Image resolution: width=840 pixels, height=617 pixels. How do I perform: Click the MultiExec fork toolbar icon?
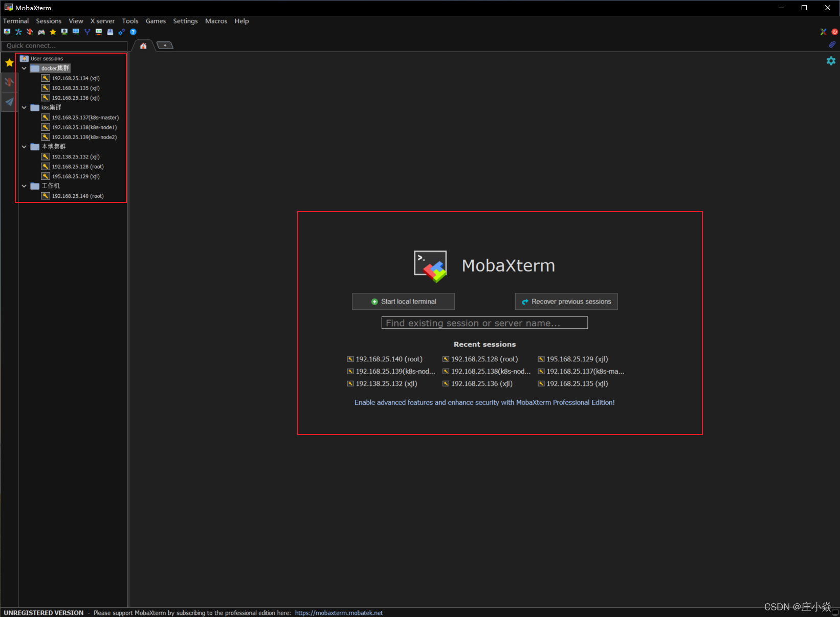tap(87, 32)
